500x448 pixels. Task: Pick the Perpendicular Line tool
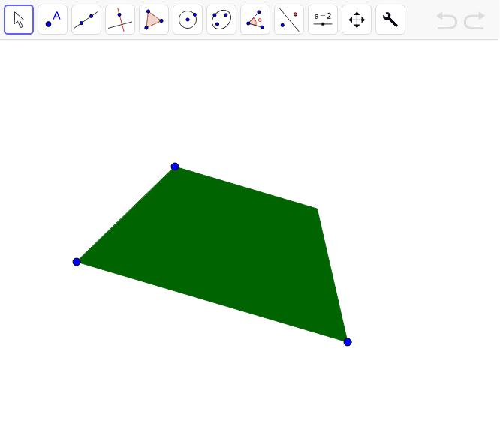(120, 20)
